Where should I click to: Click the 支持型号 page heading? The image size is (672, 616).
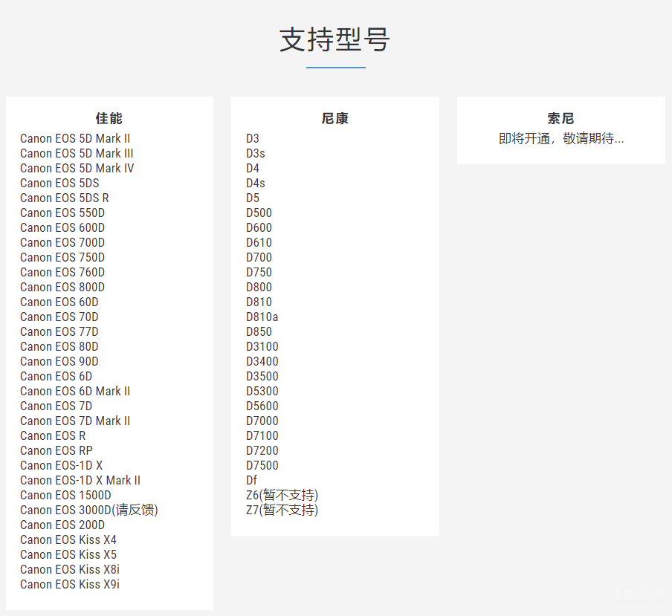coord(335,39)
